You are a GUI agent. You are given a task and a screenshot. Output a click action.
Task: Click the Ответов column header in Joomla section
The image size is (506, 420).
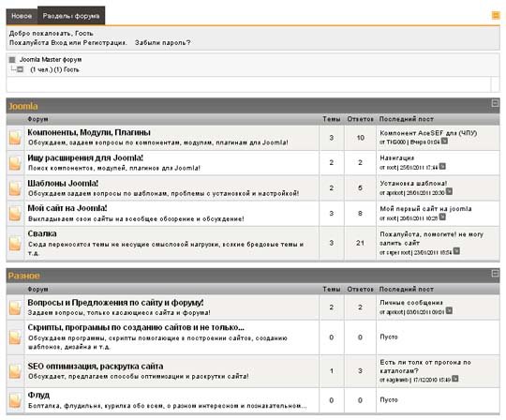[x=360, y=119]
